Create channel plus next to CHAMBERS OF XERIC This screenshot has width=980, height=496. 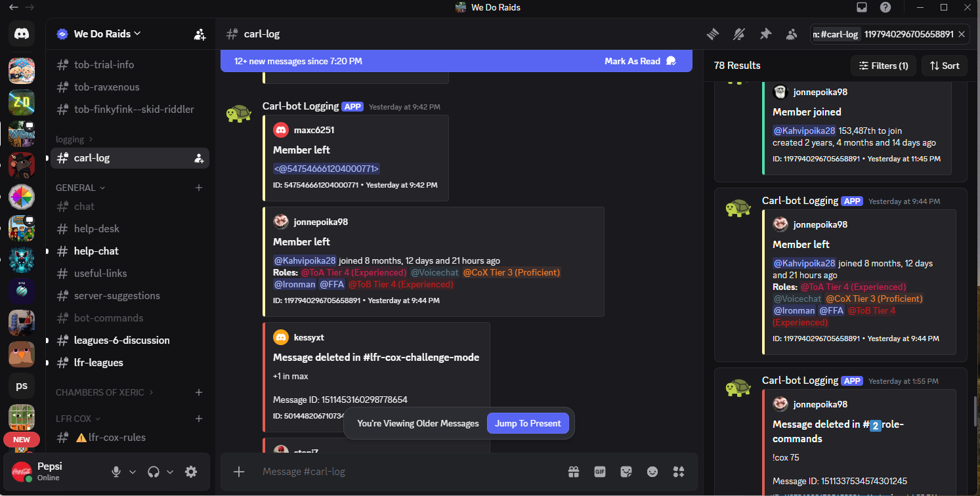point(199,392)
